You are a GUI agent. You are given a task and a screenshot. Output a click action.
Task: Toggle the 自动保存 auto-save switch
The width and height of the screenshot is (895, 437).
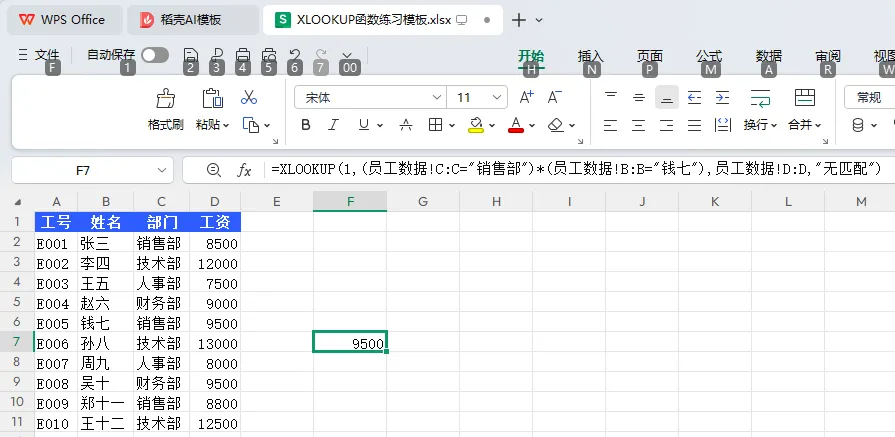(155, 55)
